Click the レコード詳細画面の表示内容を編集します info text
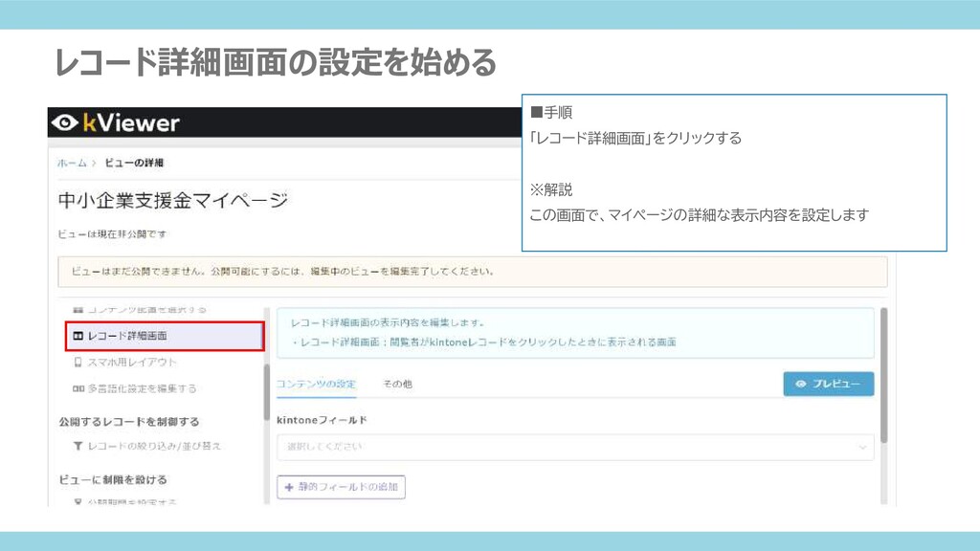This screenshot has width=980, height=551. (389, 323)
